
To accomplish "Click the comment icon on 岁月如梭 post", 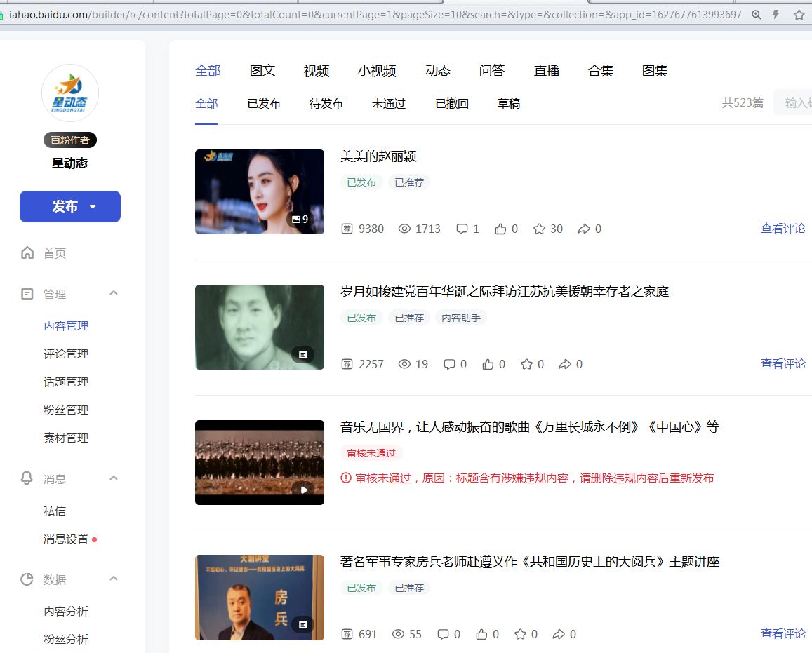I will point(449,364).
